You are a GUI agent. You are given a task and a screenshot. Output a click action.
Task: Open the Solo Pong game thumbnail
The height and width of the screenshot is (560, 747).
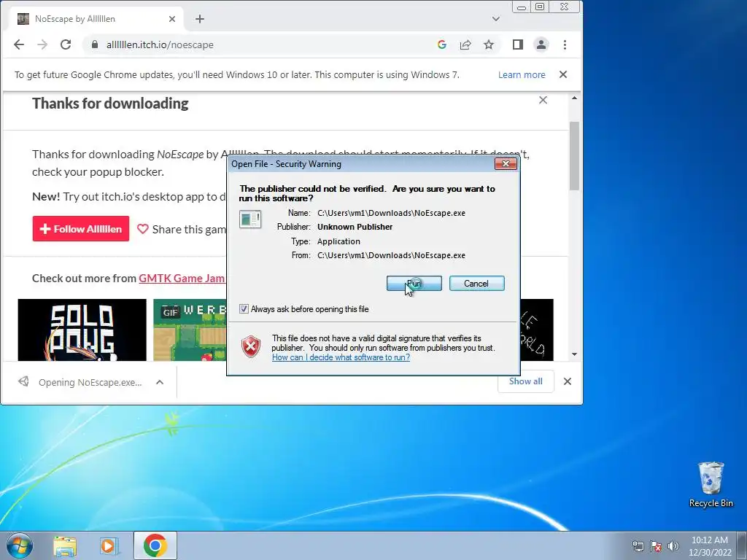(x=82, y=330)
